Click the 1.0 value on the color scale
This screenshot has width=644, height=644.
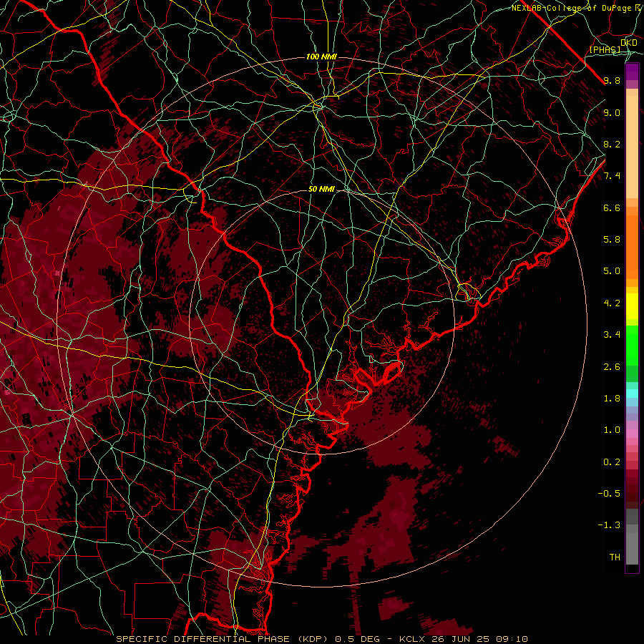[x=612, y=430]
